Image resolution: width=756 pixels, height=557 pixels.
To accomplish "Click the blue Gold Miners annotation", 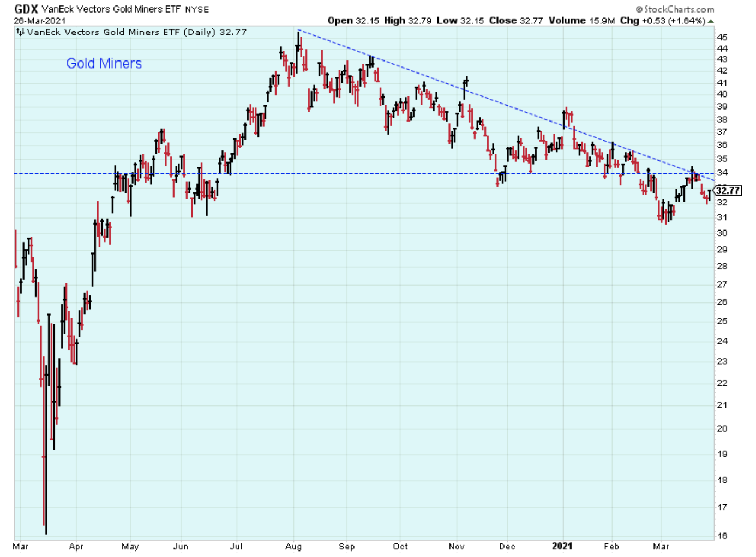I will coord(104,63).
